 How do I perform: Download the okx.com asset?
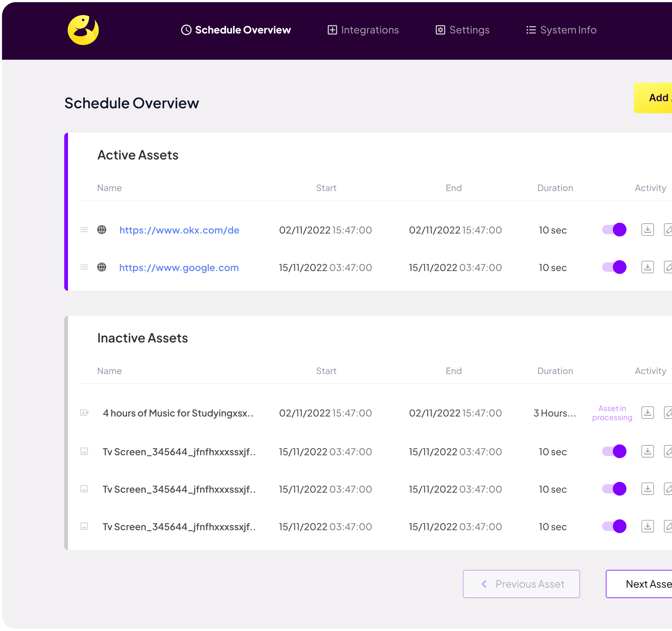pyautogui.click(x=647, y=230)
